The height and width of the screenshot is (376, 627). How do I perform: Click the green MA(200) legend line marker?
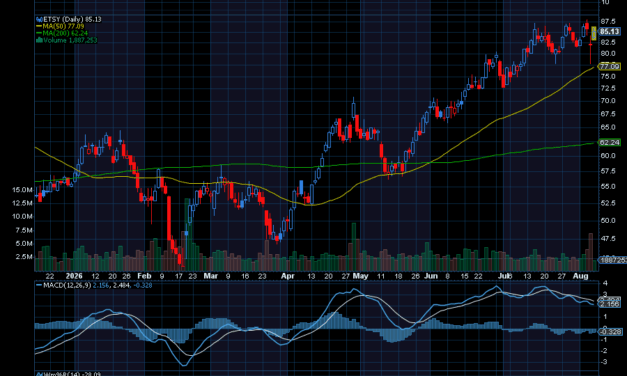click(39, 33)
